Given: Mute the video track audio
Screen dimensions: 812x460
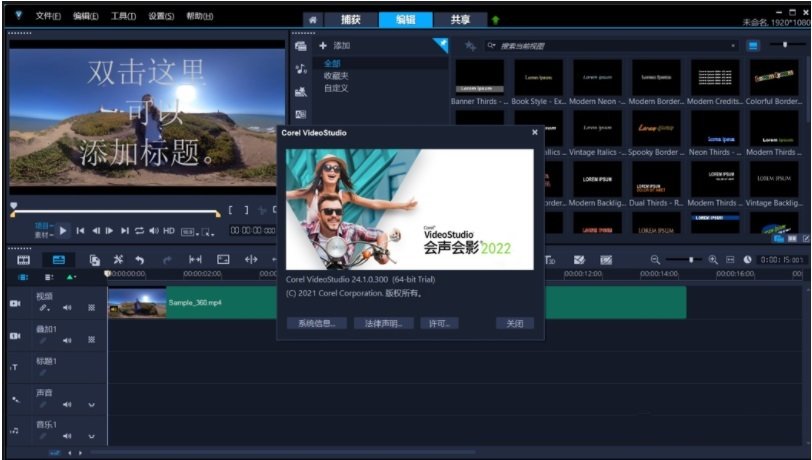Looking at the screenshot, I should pyautogui.click(x=67, y=308).
